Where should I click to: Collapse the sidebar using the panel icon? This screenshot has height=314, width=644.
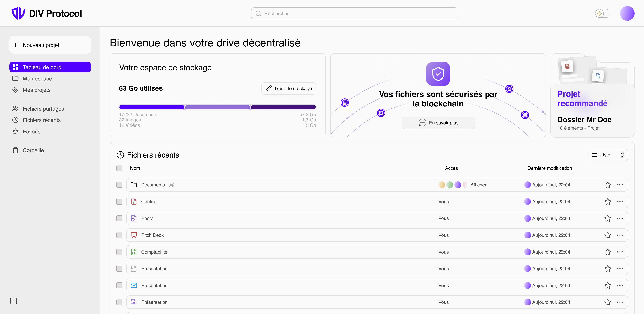pos(13,301)
